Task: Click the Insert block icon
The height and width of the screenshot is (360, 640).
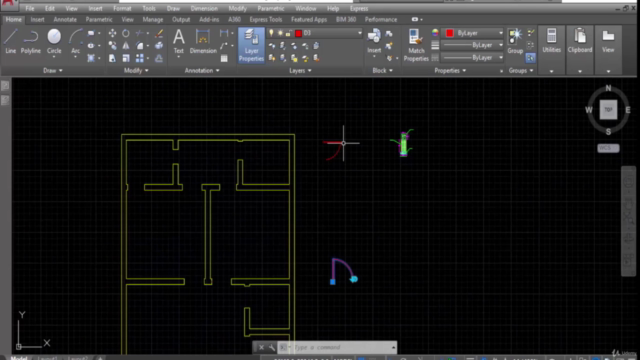Action: coord(374,41)
